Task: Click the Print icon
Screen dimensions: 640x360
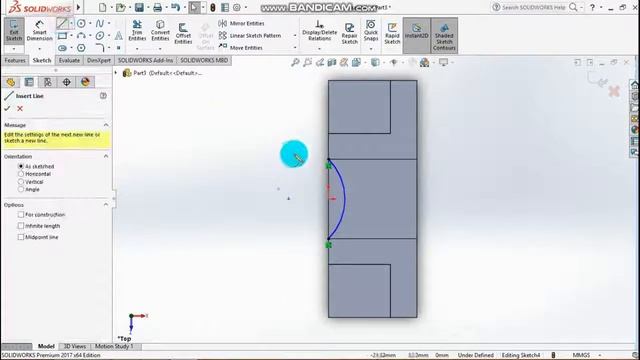Action: (158, 7)
